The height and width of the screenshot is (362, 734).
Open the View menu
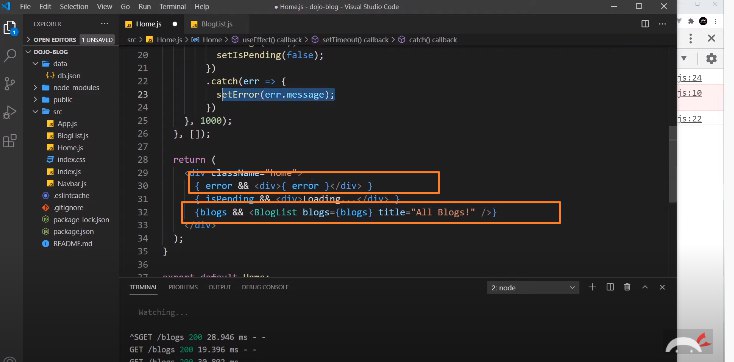click(x=104, y=7)
